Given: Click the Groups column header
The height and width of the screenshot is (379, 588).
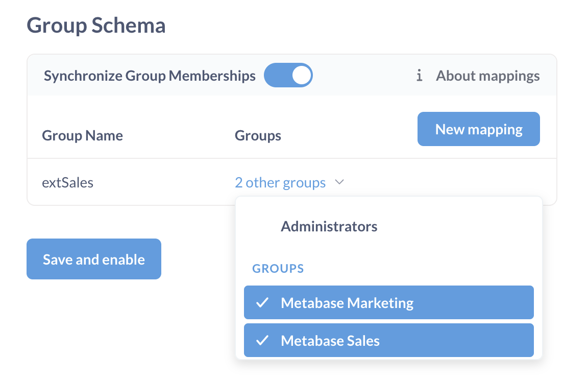Looking at the screenshot, I should point(258,135).
